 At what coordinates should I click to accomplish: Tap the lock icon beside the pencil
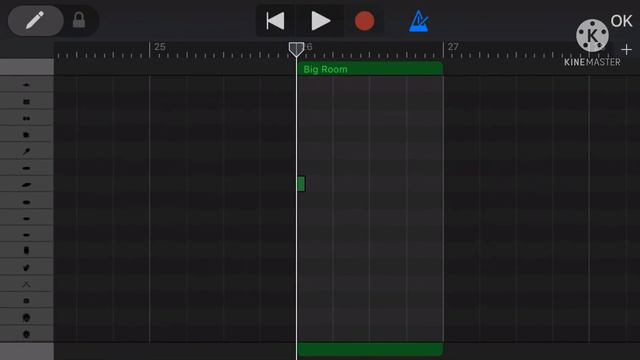click(x=79, y=20)
